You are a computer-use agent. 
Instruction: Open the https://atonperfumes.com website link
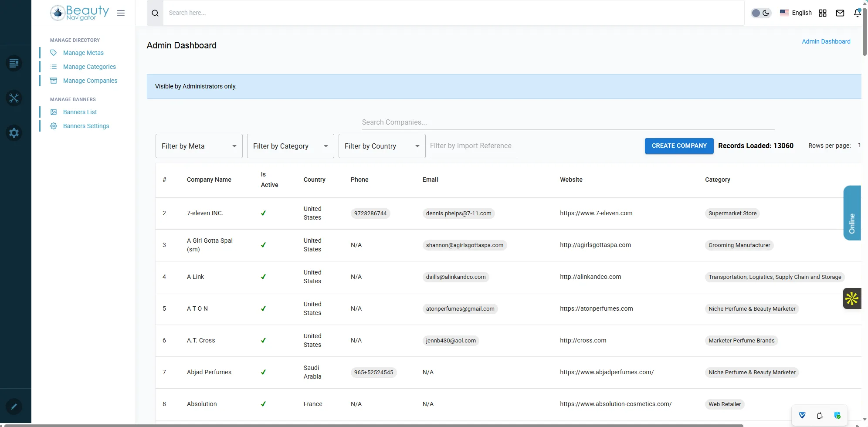click(x=596, y=308)
